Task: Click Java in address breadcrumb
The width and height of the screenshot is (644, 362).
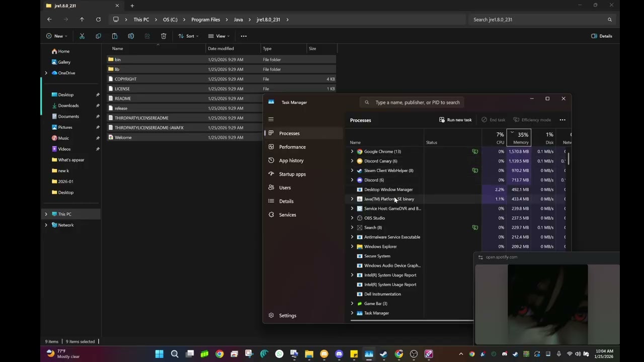Action: [x=238, y=20]
